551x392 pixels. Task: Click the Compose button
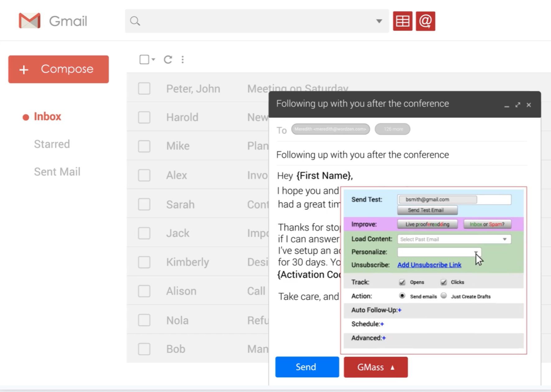59,69
